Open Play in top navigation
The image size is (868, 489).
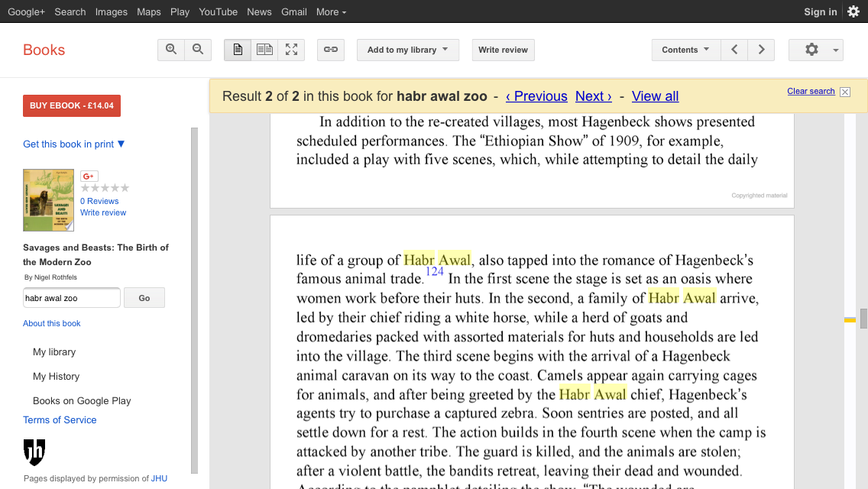tap(180, 11)
